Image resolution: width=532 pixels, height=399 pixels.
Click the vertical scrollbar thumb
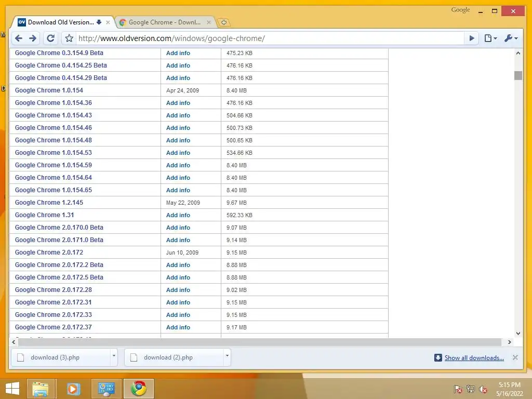pos(518,75)
